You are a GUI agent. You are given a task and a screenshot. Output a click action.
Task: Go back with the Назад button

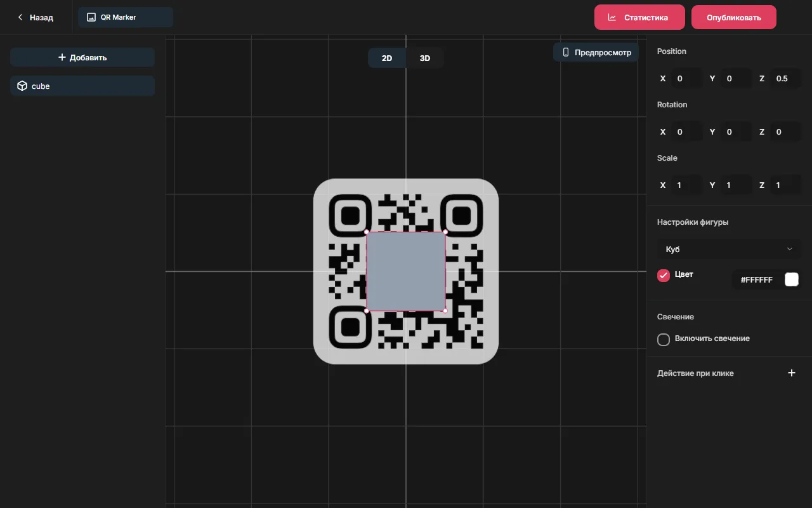click(x=36, y=17)
